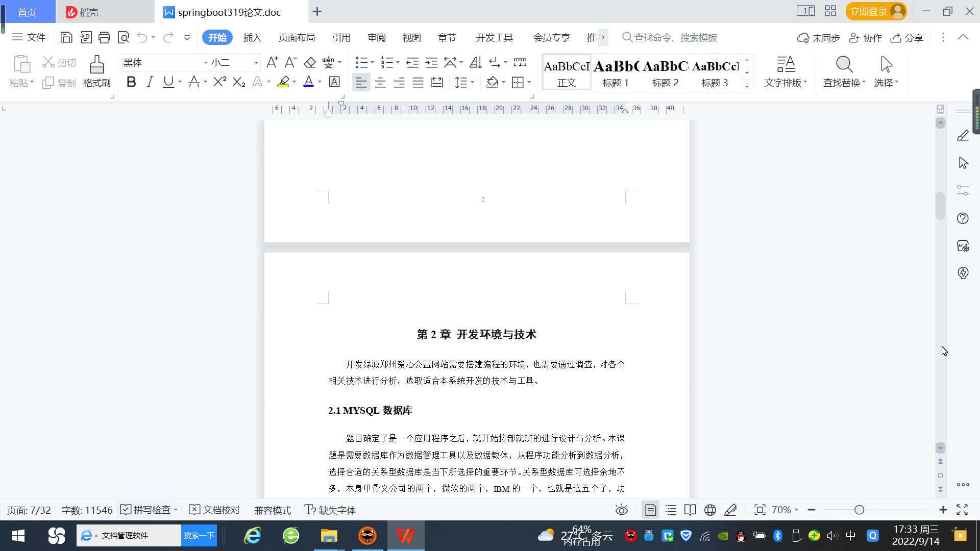The height and width of the screenshot is (551, 980).
Task: Open the 插入 (Insert) ribbon tab
Action: pos(252,38)
